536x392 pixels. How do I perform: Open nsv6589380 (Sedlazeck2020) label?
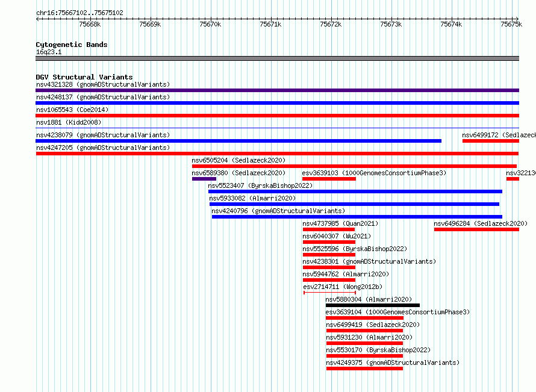point(238,173)
